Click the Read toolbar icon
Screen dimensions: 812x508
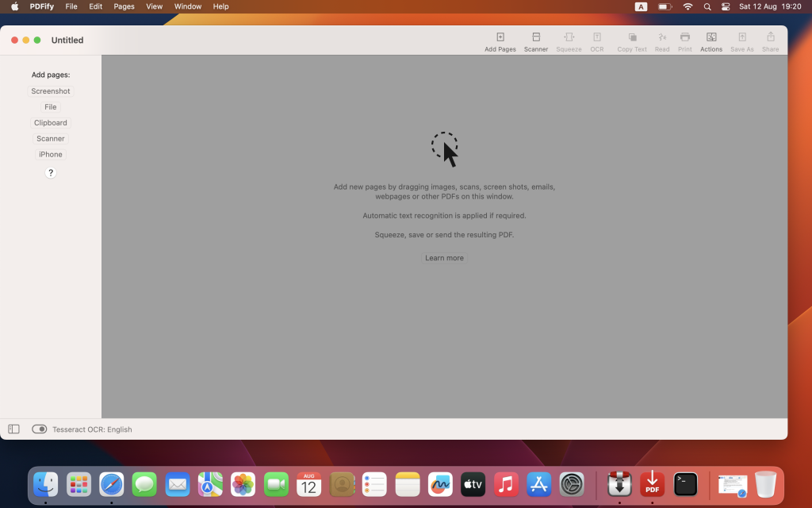tap(662, 37)
